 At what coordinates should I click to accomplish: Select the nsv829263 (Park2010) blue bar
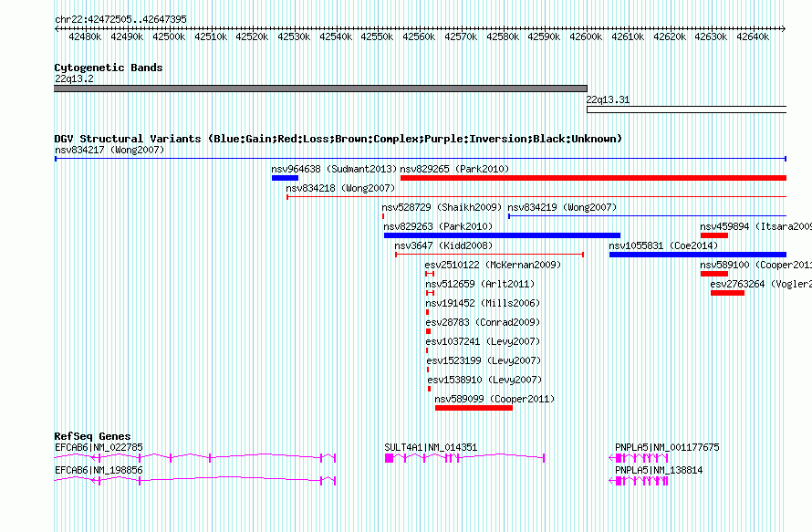click(502, 235)
